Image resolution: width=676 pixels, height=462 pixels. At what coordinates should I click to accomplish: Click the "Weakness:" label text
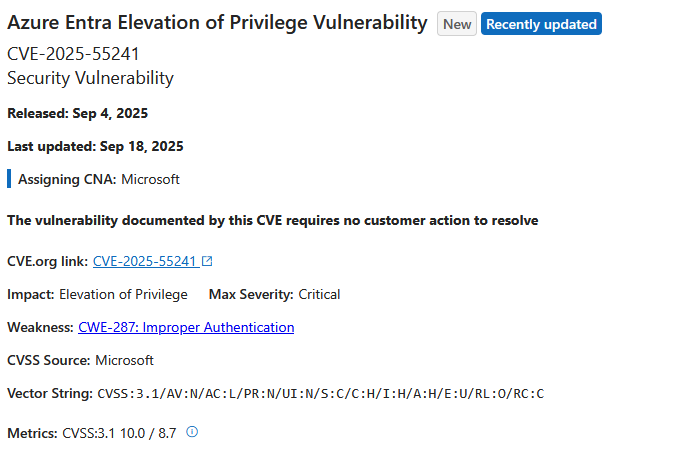click(41, 328)
